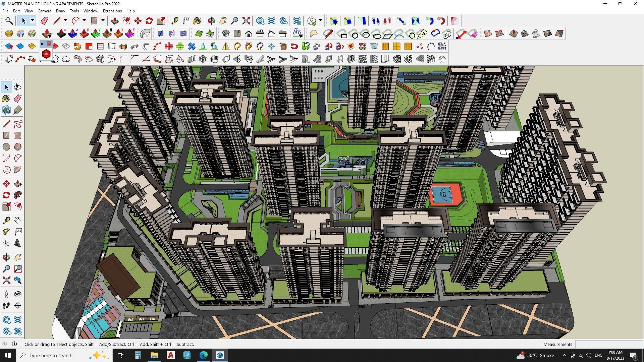Click the 30°C Smoke weather widget
Viewport: 644px width, 362px height.
[535, 355]
